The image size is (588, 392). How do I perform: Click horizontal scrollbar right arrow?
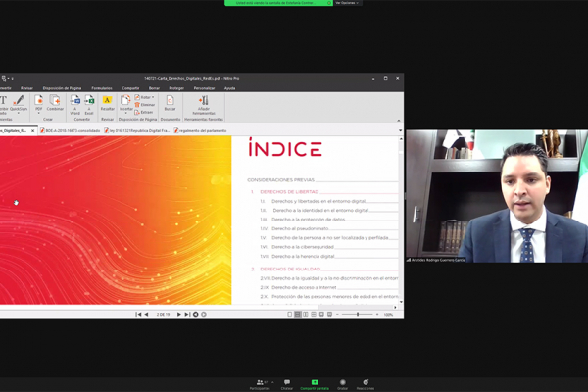point(395,307)
